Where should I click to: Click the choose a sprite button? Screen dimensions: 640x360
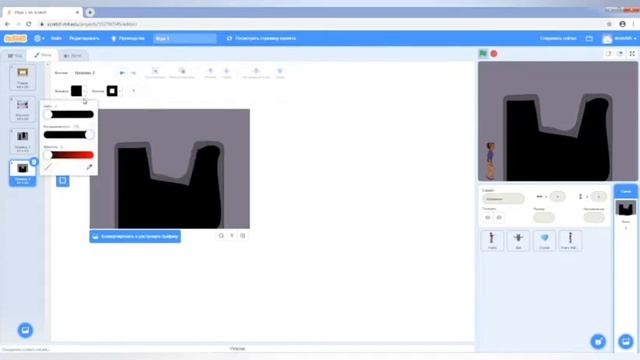(598, 341)
